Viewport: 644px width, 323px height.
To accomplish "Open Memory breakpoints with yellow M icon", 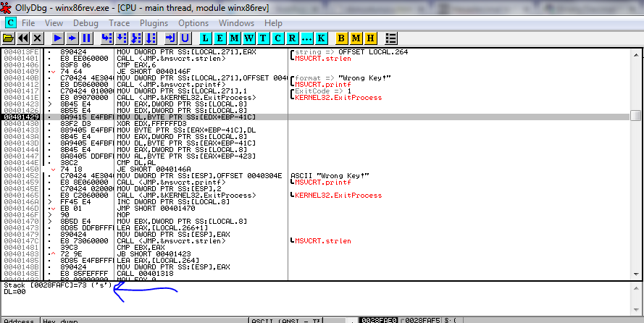I will pyautogui.click(x=356, y=38).
